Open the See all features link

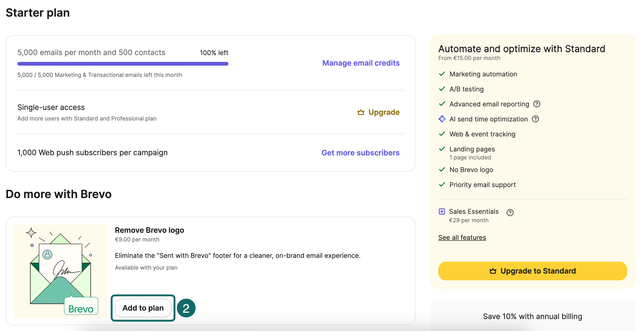click(462, 237)
